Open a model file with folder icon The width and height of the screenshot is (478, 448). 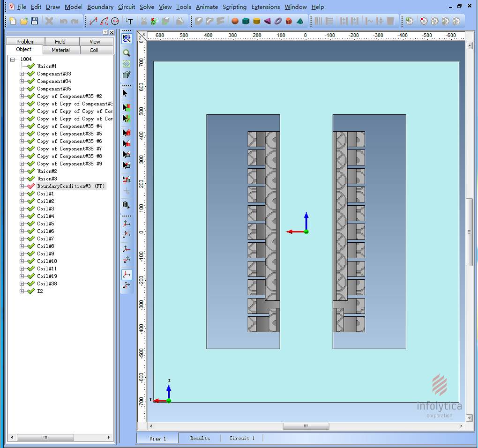point(24,21)
